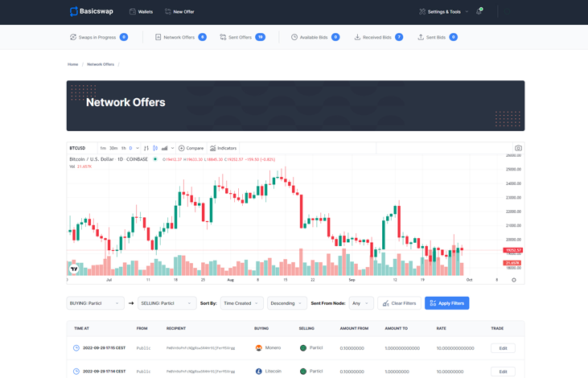Open the BUYING: Particl dropdown
Image resolution: width=588 pixels, height=378 pixels.
[95, 303]
